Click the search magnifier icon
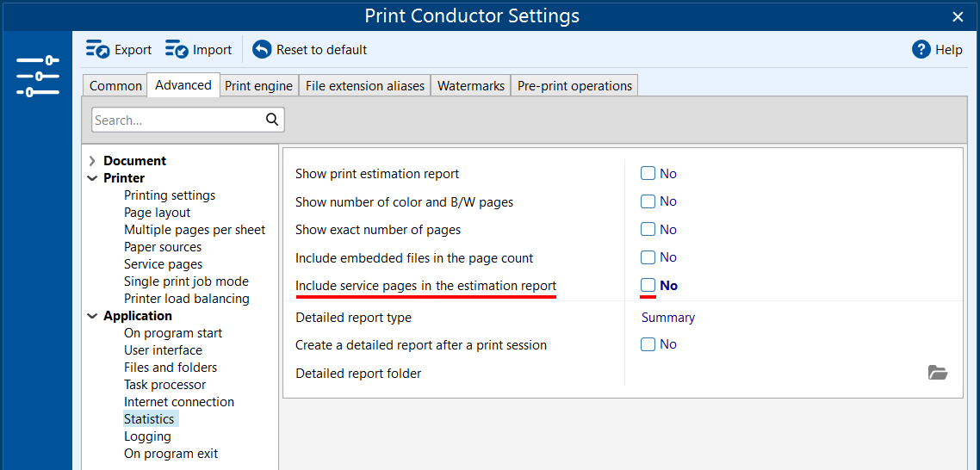This screenshot has height=470, width=980. 272,120
